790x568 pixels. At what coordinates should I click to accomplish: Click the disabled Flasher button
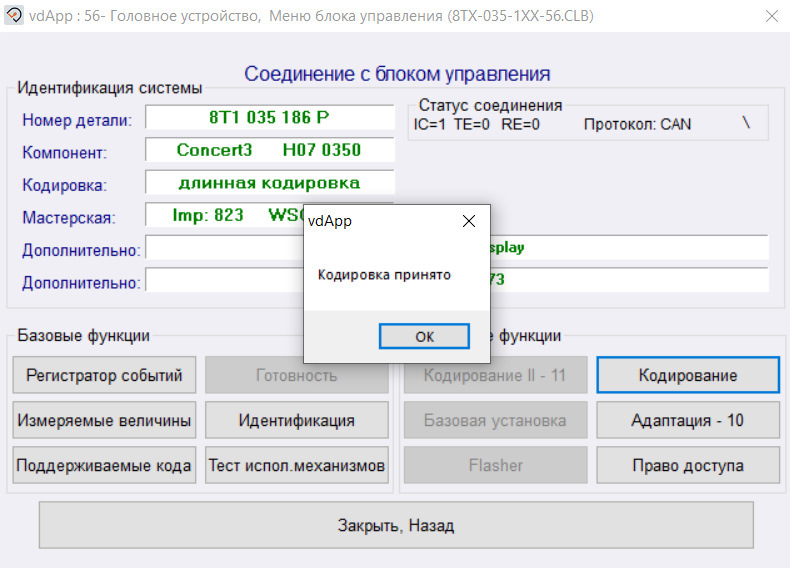tap(495, 465)
